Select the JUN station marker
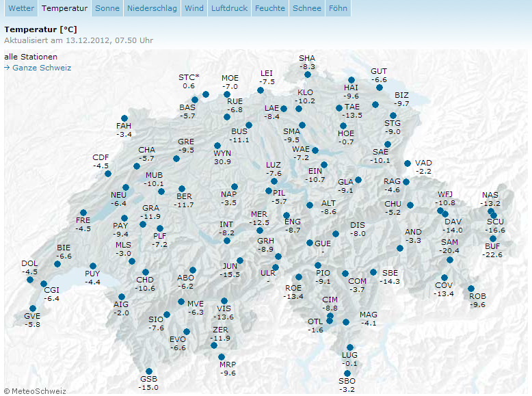 (240, 261)
